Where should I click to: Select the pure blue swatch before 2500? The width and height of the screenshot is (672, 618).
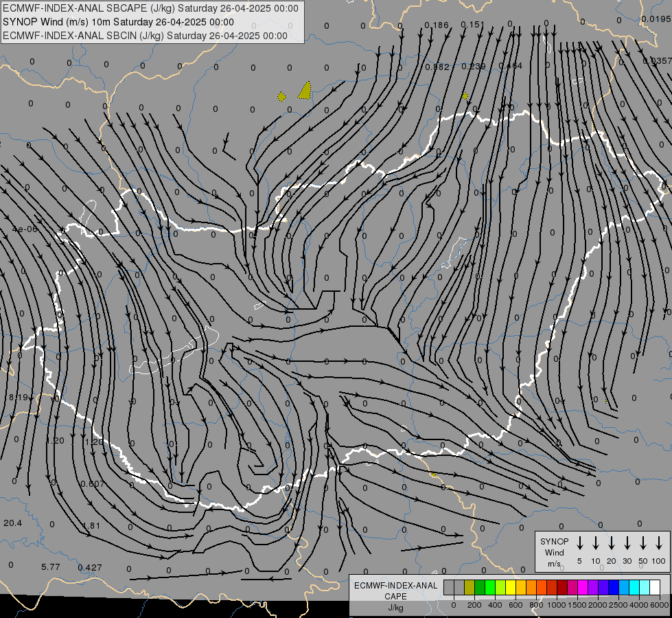pos(613,587)
